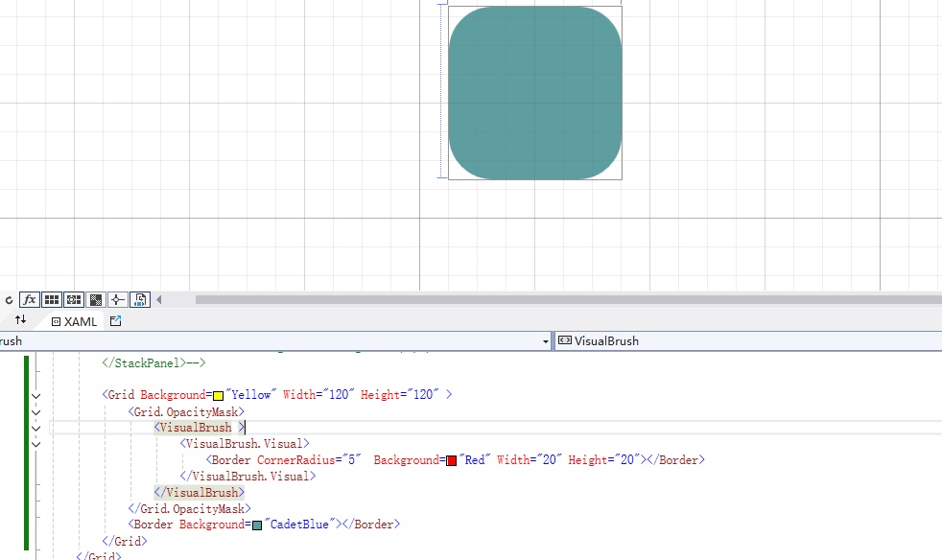This screenshot has height=560, width=942.
Task: Toggle the disable project code button
Action: click(140, 299)
